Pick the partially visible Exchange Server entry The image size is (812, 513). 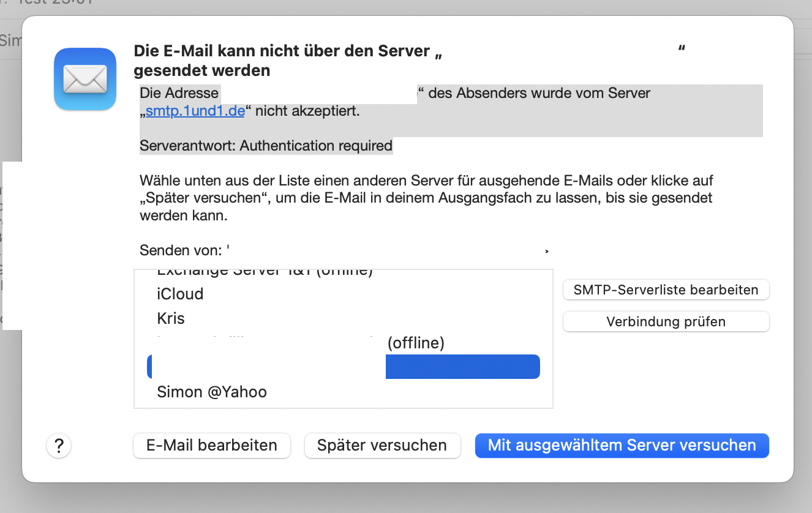point(265,272)
